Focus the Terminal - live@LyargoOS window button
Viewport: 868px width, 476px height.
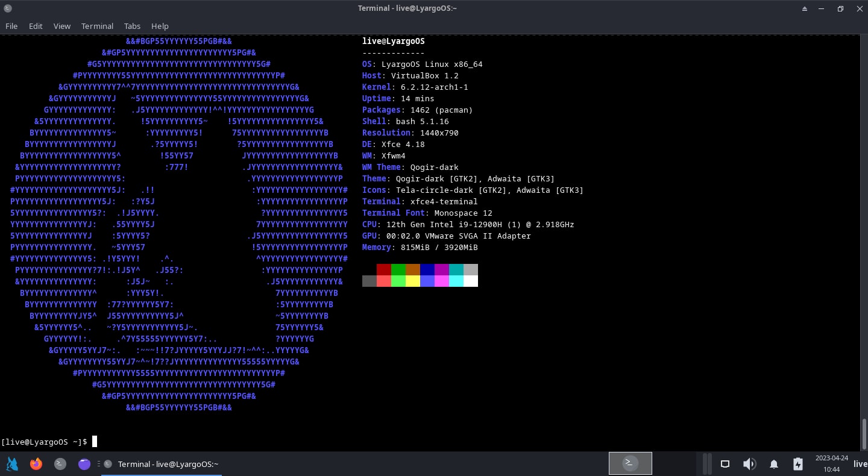(x=161, y=464)
